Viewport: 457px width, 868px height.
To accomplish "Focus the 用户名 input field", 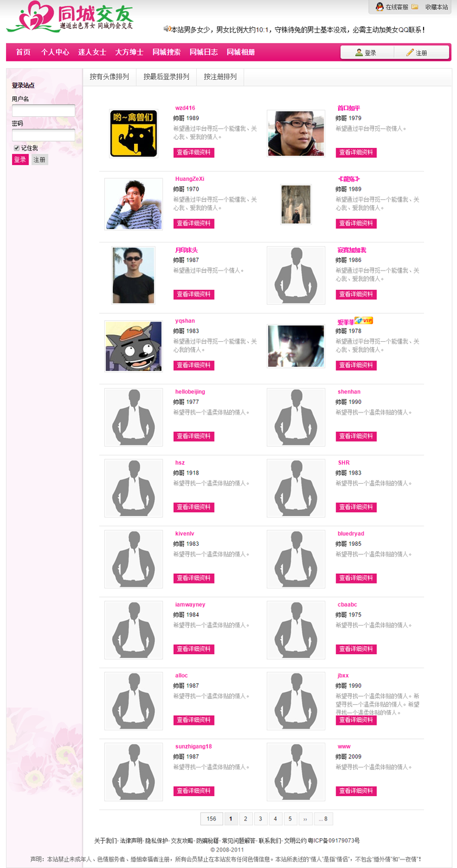I will (x=43, y=110).
